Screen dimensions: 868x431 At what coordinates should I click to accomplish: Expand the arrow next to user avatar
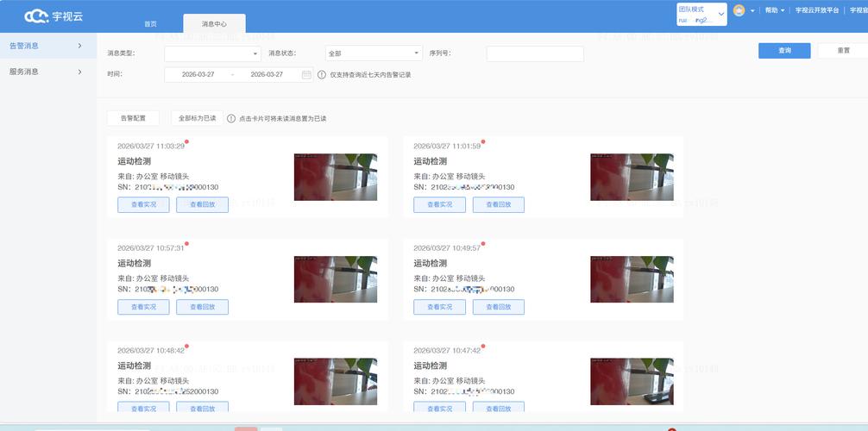(753, 11)
